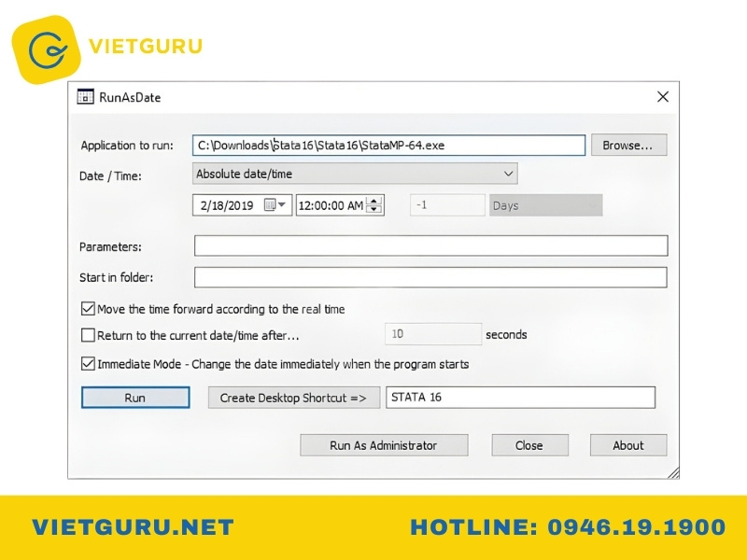Image resolution: width=747 pixels, height=560 pixels.
Task: Click the RunAsDate title bar calendar icon
Action: click(x=85, y=97)
